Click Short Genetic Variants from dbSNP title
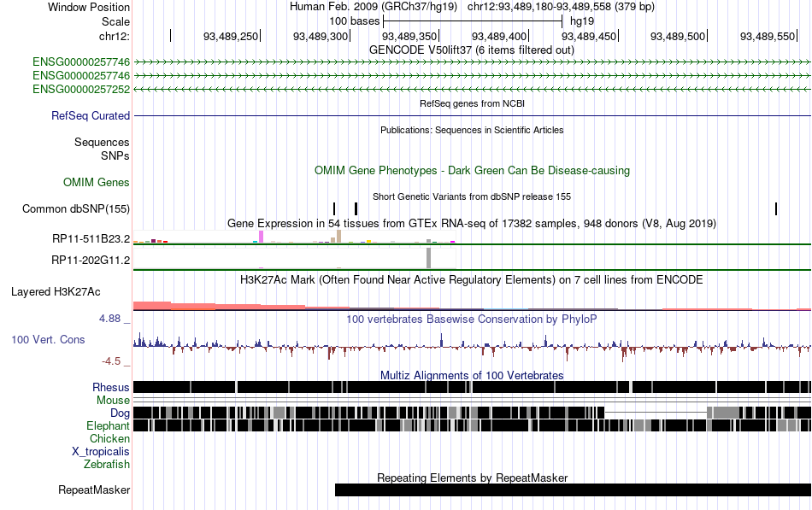This screenshot has width=812, height=510. point(471,196)
